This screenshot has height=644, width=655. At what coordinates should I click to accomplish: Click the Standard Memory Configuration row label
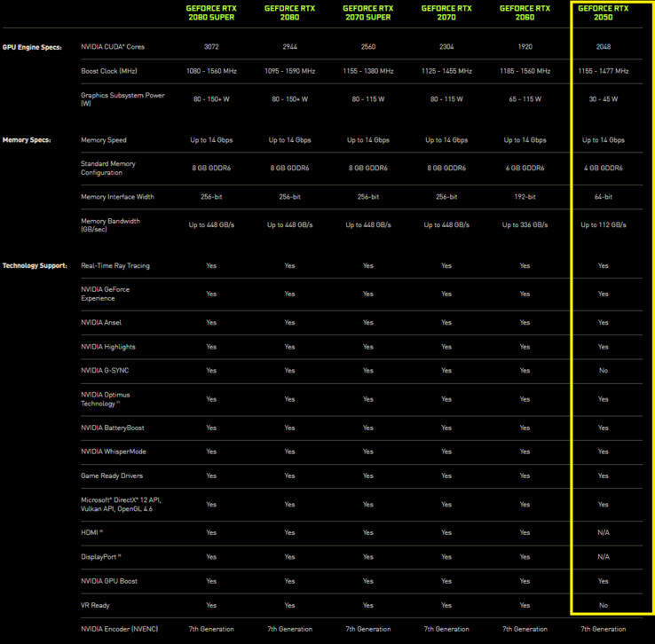(x=108, y=168)
